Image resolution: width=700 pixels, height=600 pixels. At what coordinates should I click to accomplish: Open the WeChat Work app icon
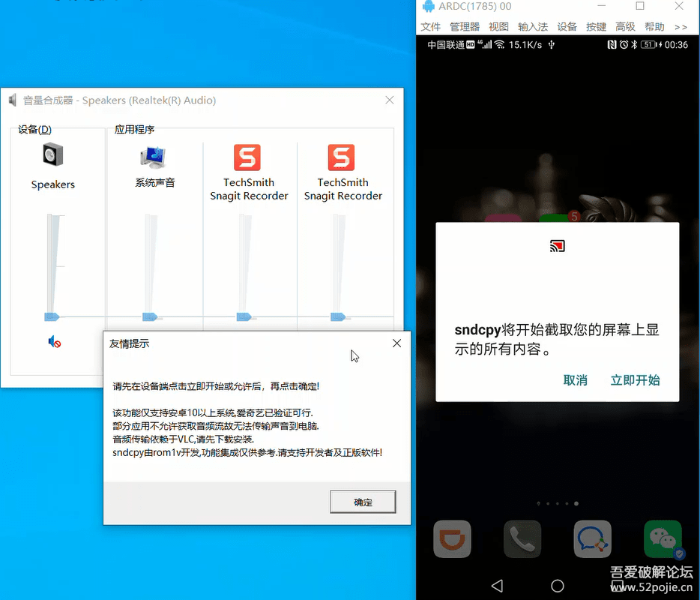tap(593, 538)
